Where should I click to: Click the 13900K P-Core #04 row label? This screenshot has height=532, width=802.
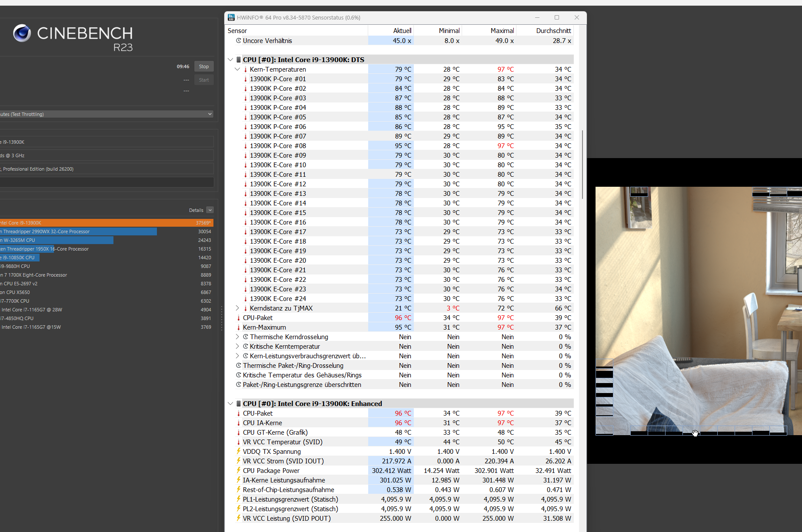[278, 108]
